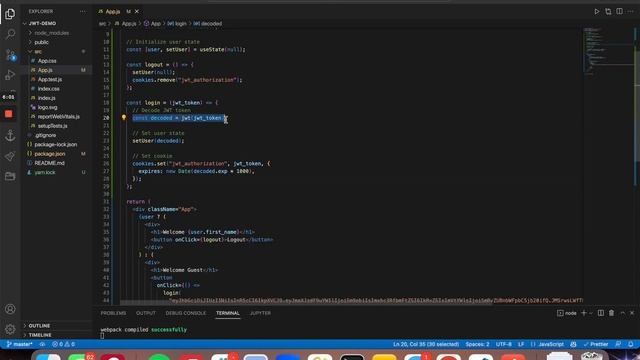Open App.test.js in the file tree

point(50,79)
